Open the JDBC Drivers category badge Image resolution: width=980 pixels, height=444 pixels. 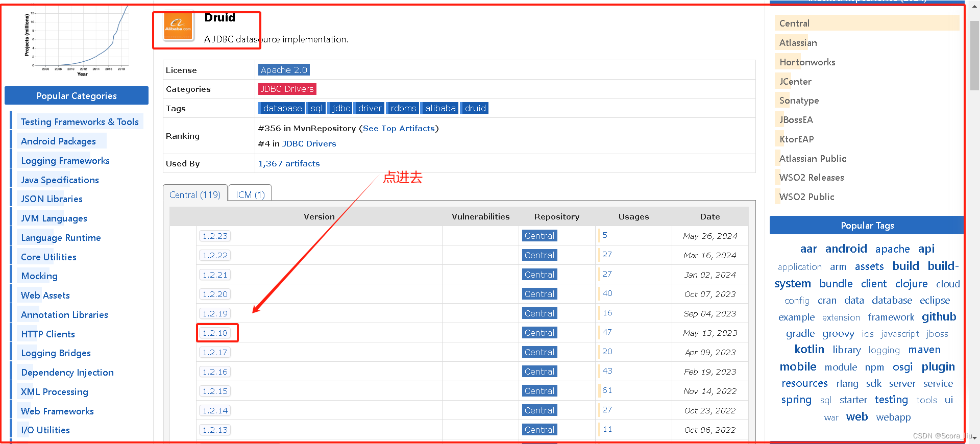(x=287, y=89)
